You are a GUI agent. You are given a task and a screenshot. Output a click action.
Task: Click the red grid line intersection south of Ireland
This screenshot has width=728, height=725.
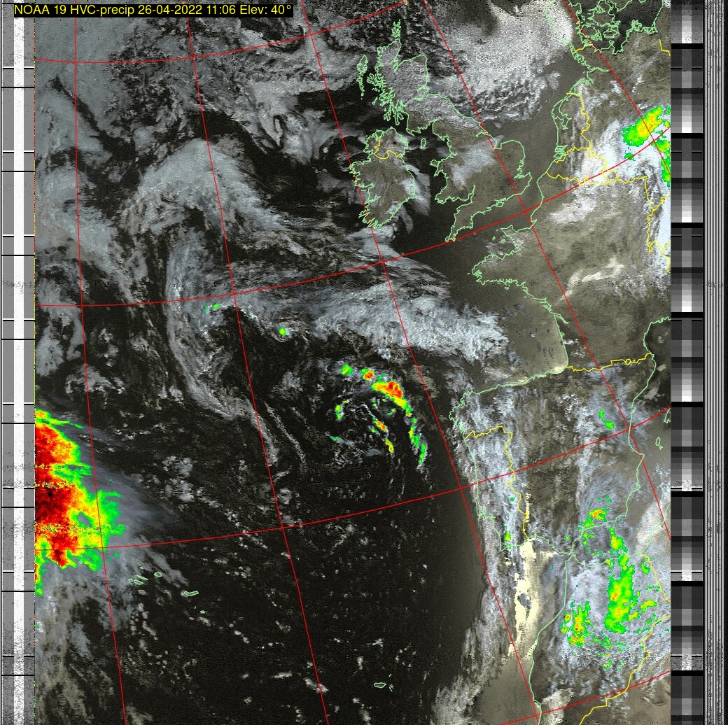tap(382, 262)
